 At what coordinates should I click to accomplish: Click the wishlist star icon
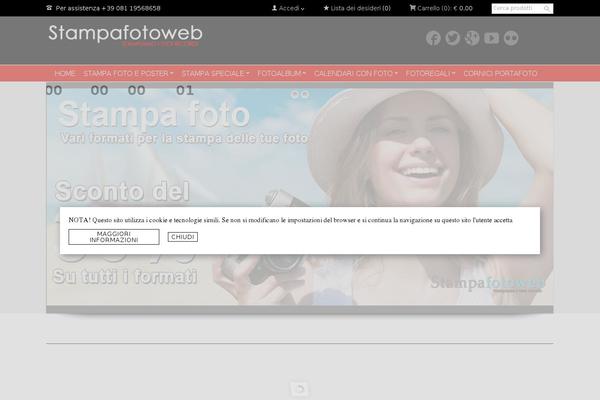click(x=326, y=8)
